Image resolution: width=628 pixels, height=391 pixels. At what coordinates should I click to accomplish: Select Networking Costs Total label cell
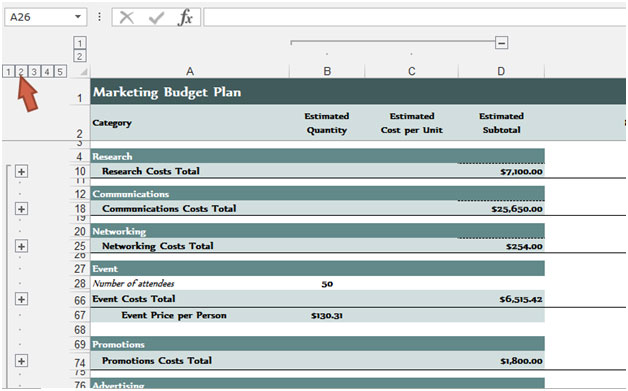(190, 246)
